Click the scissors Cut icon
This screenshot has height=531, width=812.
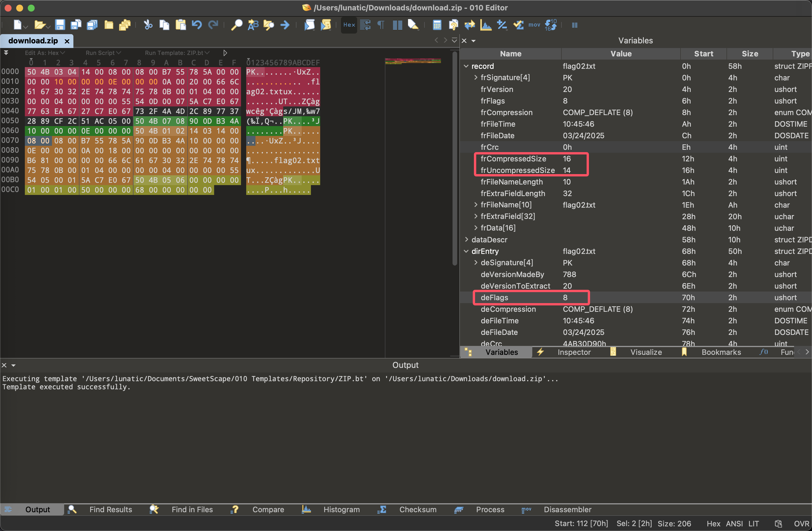[148, 25]
